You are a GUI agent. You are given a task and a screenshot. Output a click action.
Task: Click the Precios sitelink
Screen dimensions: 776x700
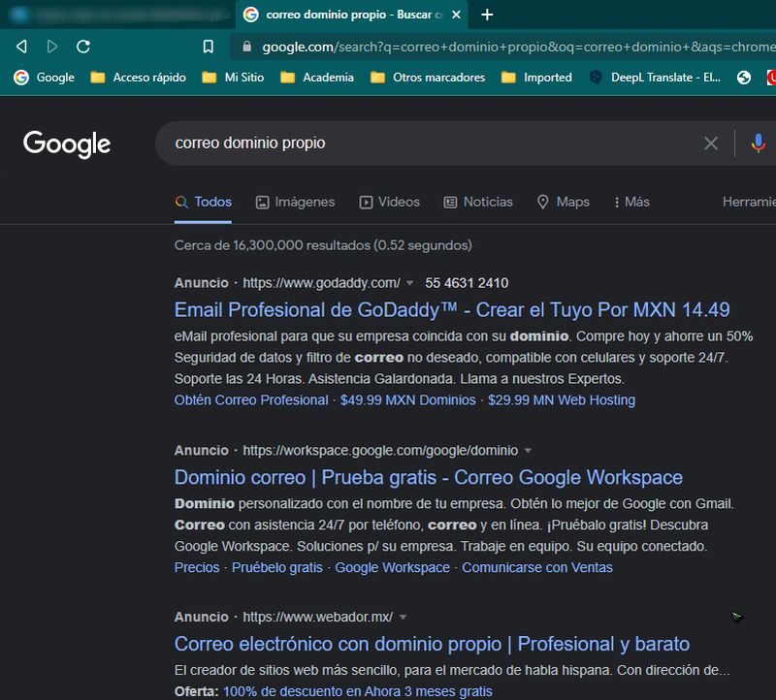[197, 567]
